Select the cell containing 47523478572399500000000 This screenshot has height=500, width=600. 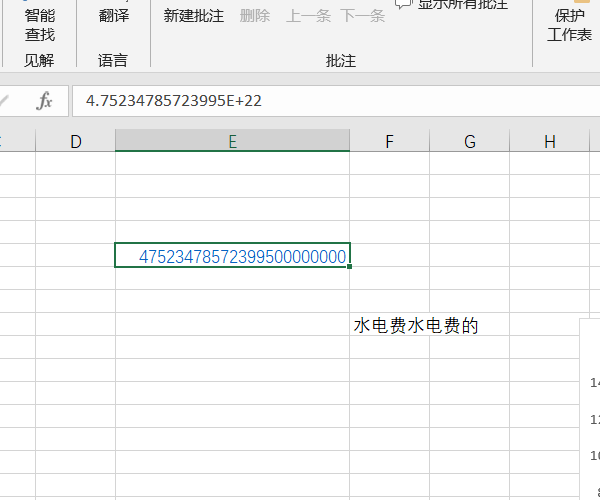(232, 256)
